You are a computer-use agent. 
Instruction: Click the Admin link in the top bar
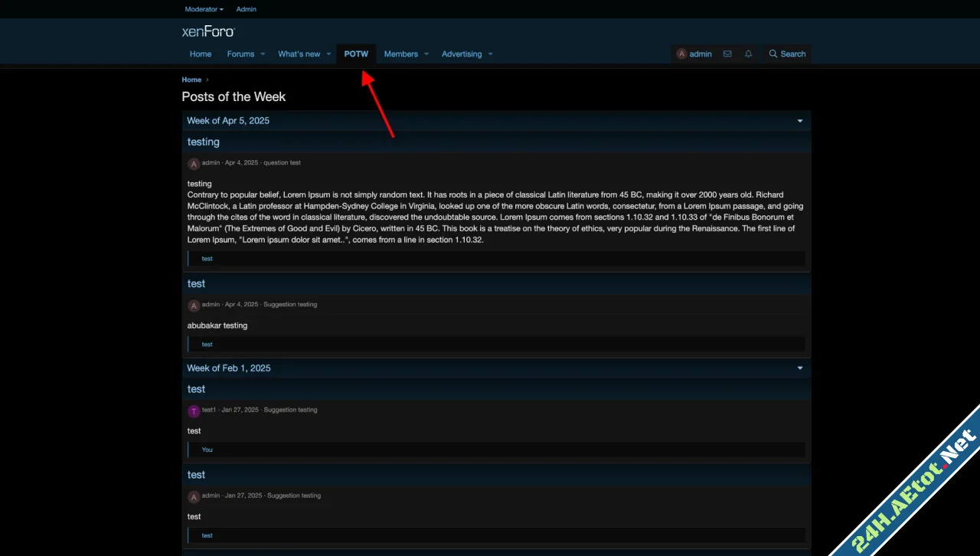[246, 8]
